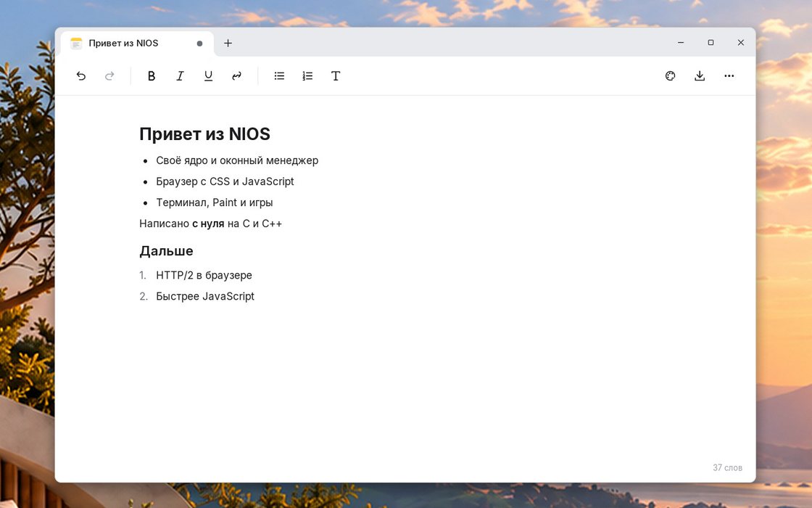Click the Undo arrow icon
The image size is (812, 508).
pos(80,76)
